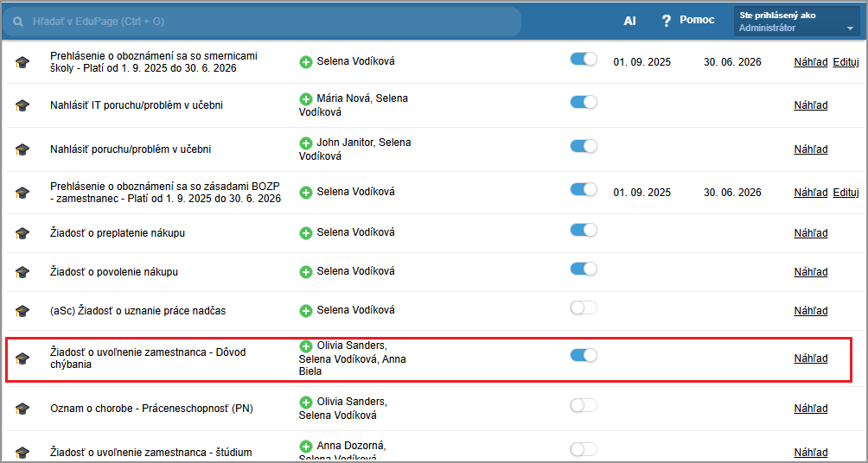Click the search magnifier icon in header
This screenshot has height=463, width=868.
(18, 21)
